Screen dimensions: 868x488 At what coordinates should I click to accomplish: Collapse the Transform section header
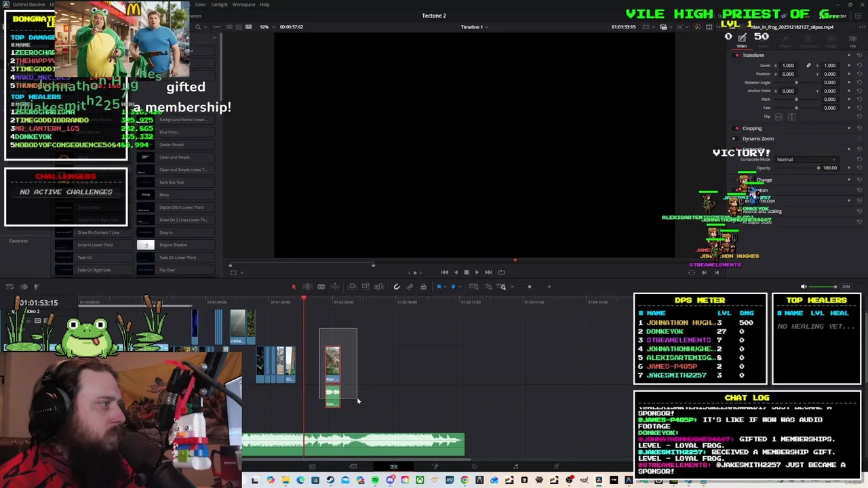[x=753, y=56]
